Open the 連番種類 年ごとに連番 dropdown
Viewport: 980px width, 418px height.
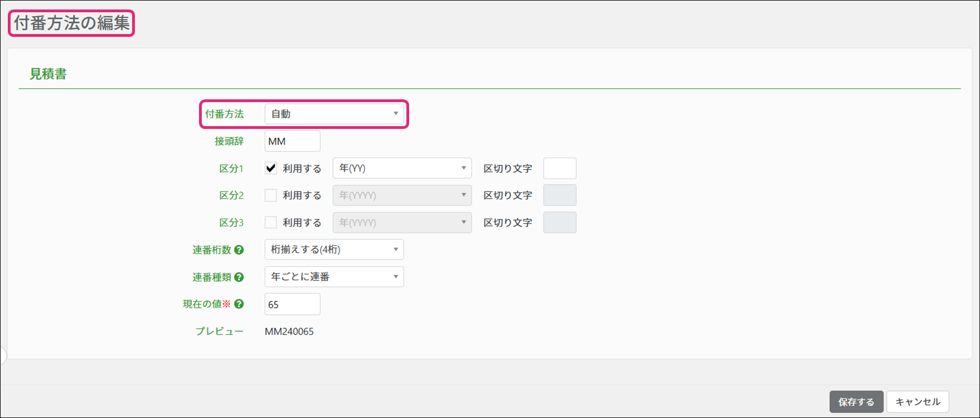pos(334,277)
